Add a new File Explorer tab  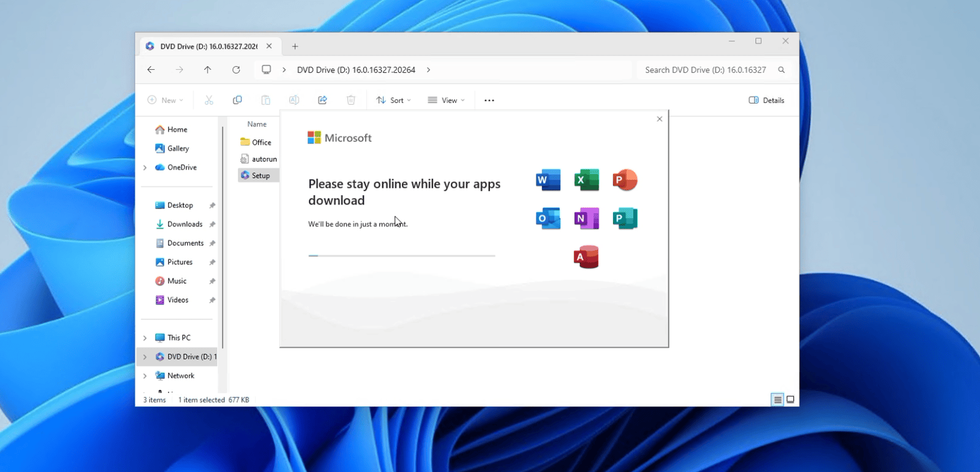coord(295,46)
